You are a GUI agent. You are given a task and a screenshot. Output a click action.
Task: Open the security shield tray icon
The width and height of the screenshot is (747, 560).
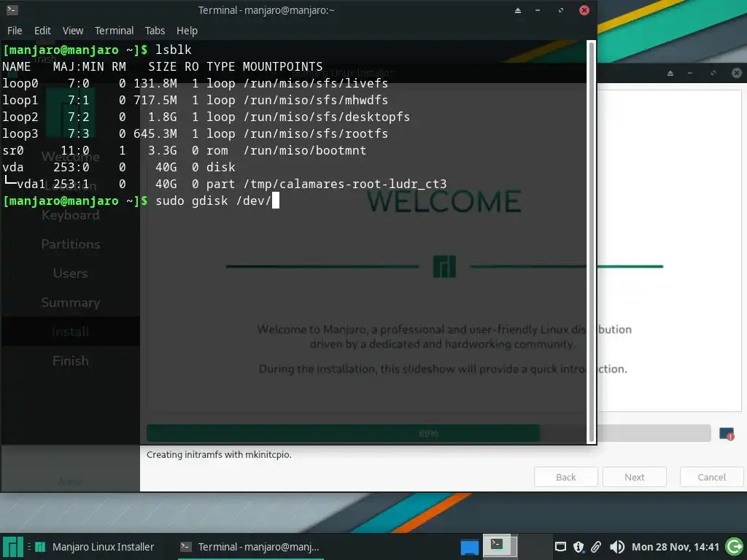click(578, 547)
